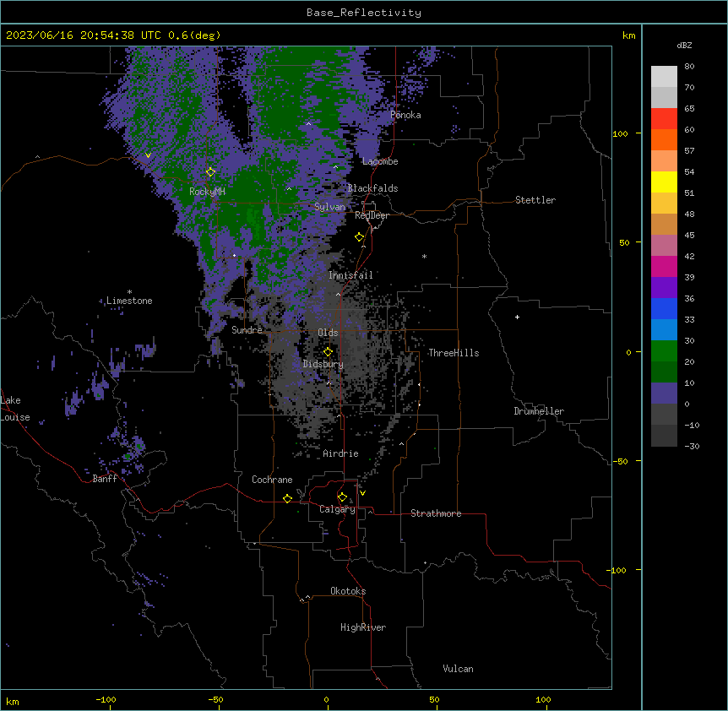Click the Limestone label
728x711 pixels.
[129, 301]
